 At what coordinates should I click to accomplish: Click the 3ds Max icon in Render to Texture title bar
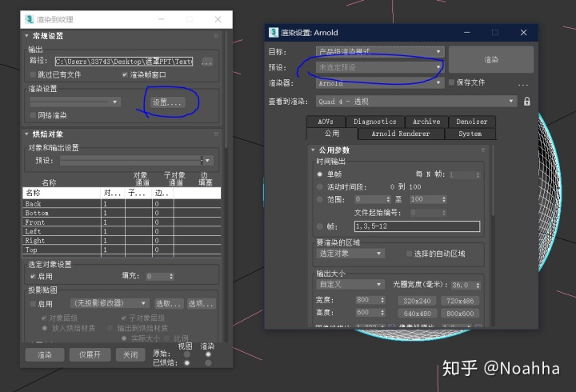point(29,19)
